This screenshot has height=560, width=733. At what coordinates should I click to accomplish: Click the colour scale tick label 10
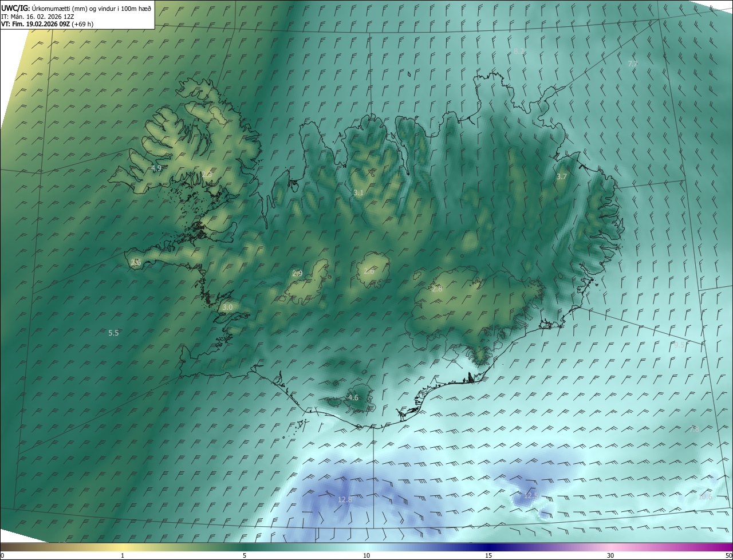click(x=366, y=555)
